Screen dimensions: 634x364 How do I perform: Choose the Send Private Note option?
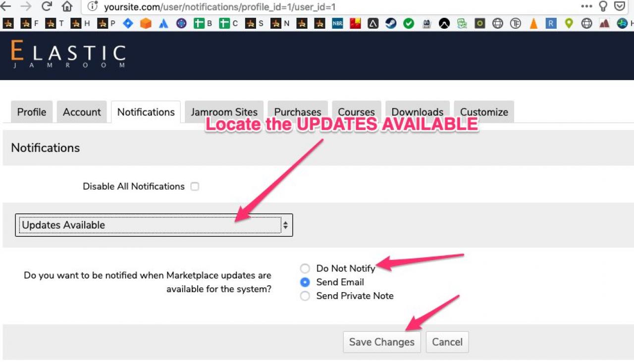(x=305, y=296)
